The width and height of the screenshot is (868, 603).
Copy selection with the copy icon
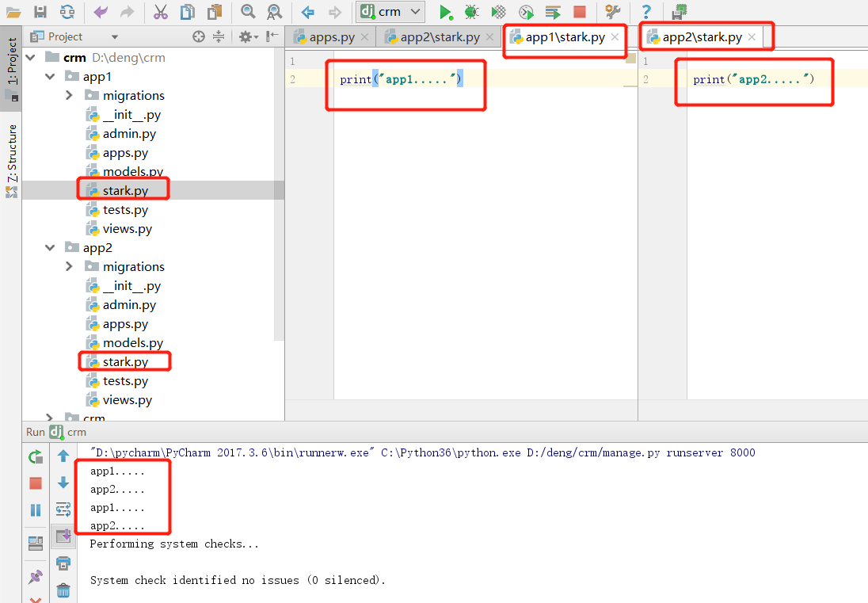coord(188,12)
